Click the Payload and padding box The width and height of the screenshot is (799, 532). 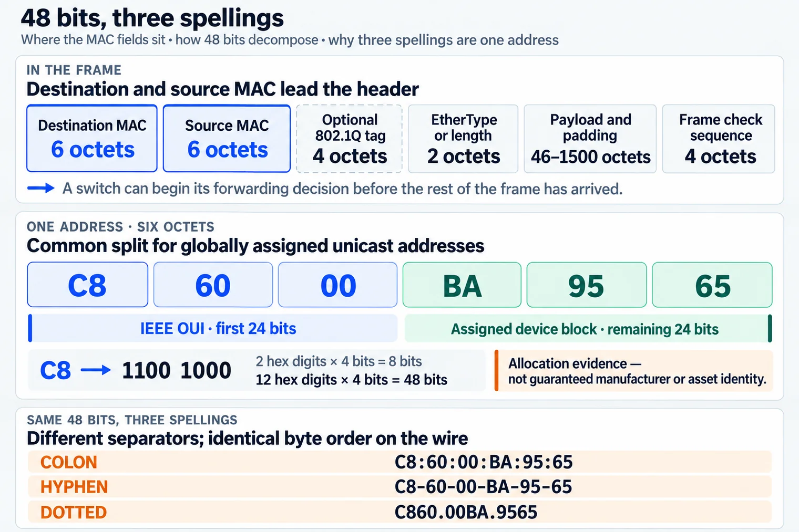(590, 139)
